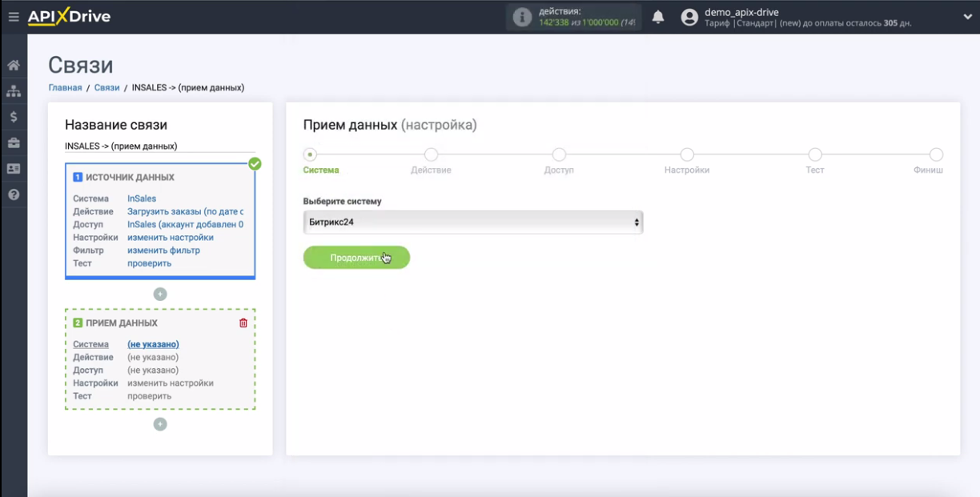The width and height of the screenshot is (980, 497).
Task: Click изменить настройки in data source block
Action: click(171, 237)
